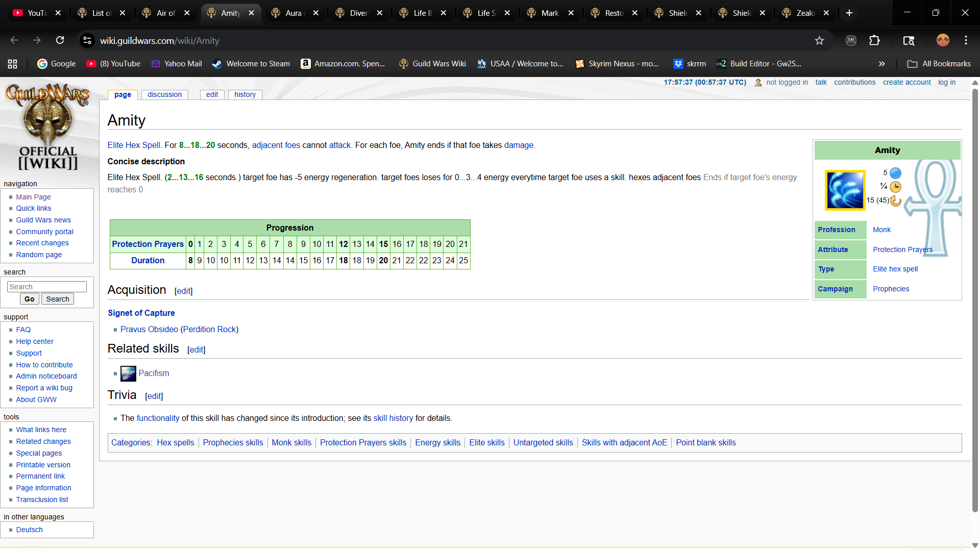This screenshot has height=550, width=980.
Task: Open the Hex spells category
Action: coord(176,443)
